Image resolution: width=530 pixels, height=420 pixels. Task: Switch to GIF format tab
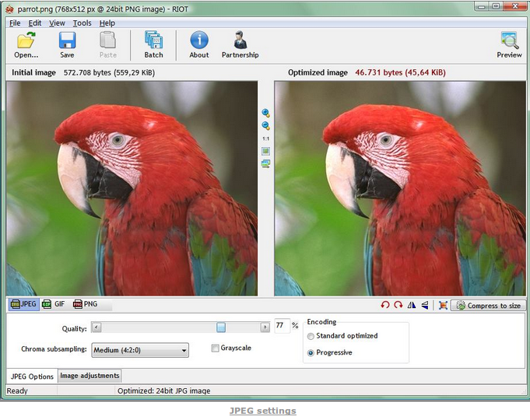tap(54, 304)
